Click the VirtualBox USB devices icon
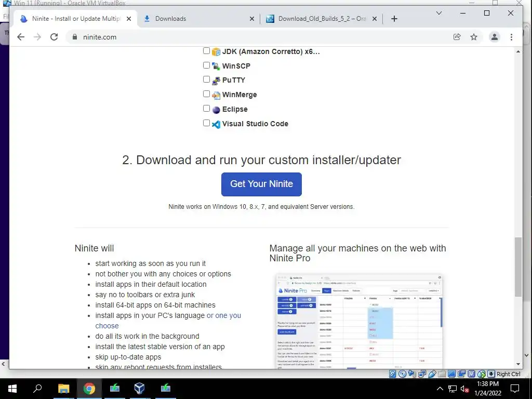532x399 pixels. click(432, 374)
